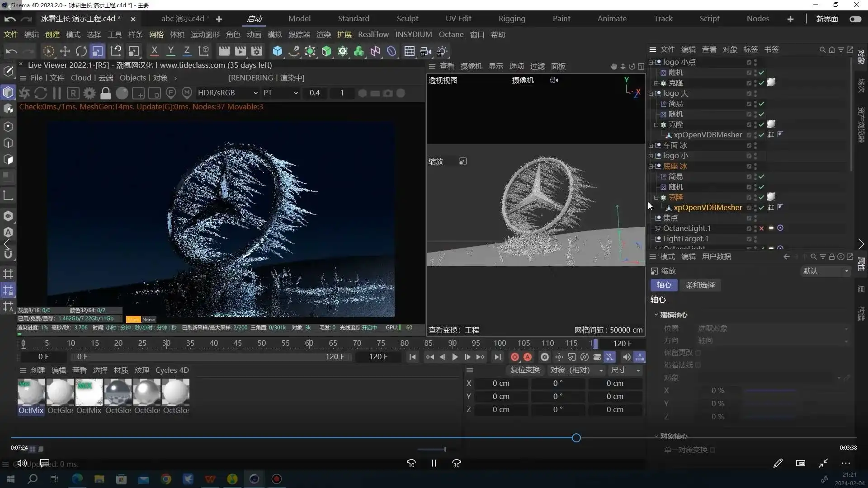Play the timeline animation forward
The width and height of the screenshot is (868, 488).
coord(455,357)
